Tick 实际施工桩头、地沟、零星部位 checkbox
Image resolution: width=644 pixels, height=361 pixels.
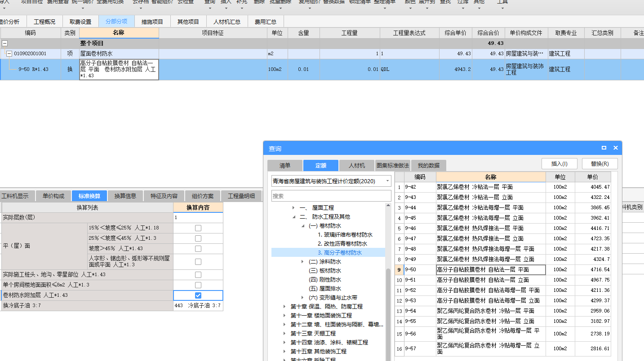198,275
